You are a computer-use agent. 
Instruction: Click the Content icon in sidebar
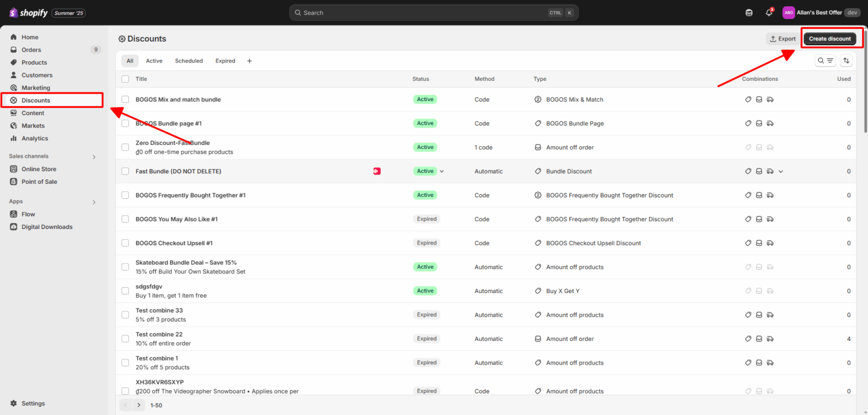(x=14, y=113)
